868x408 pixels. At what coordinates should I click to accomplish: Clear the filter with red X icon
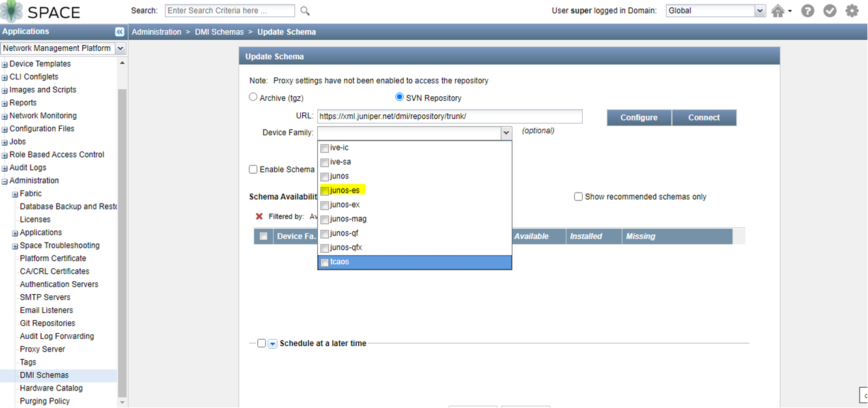click(x=259, y=217)
